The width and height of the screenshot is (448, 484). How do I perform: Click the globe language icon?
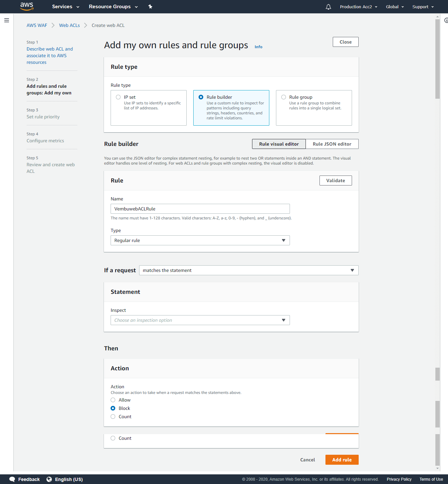pyautogui.click(x=49, y=479)
